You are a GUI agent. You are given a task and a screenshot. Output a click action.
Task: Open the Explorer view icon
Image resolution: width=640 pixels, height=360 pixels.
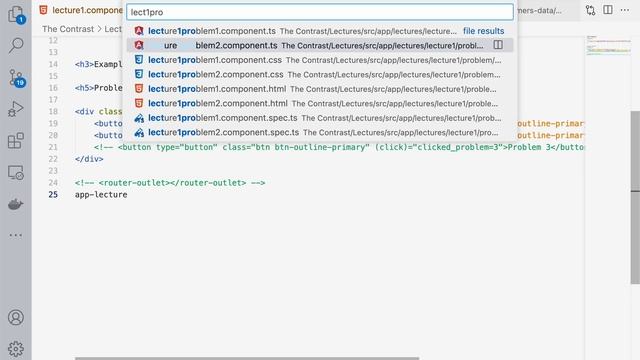click(x=16, y=14)
